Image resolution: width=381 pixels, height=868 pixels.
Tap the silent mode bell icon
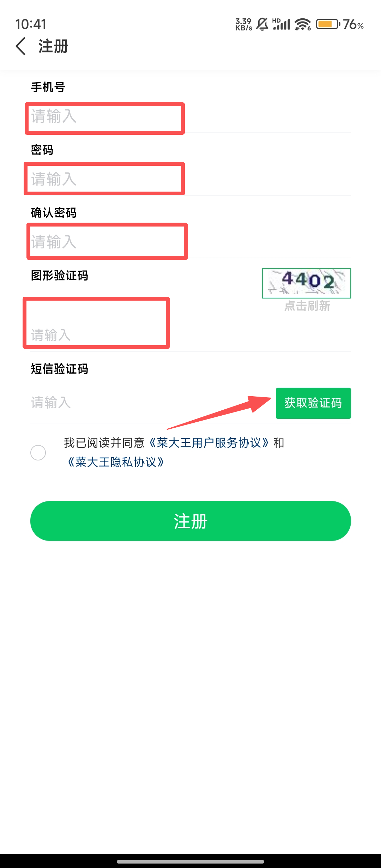pyautogui.click(x=262, y=24)
